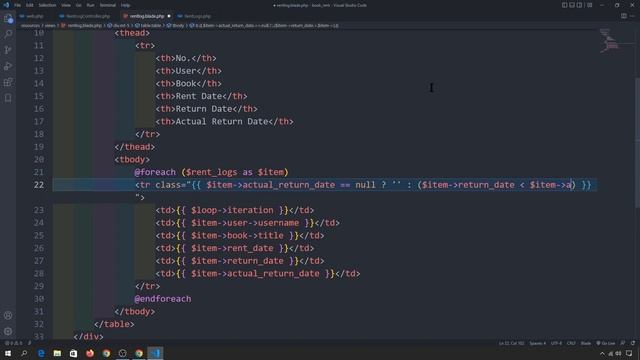This screenshot has height=360, width=640.
Task: Open the View menu
Action: click(66, 5)
